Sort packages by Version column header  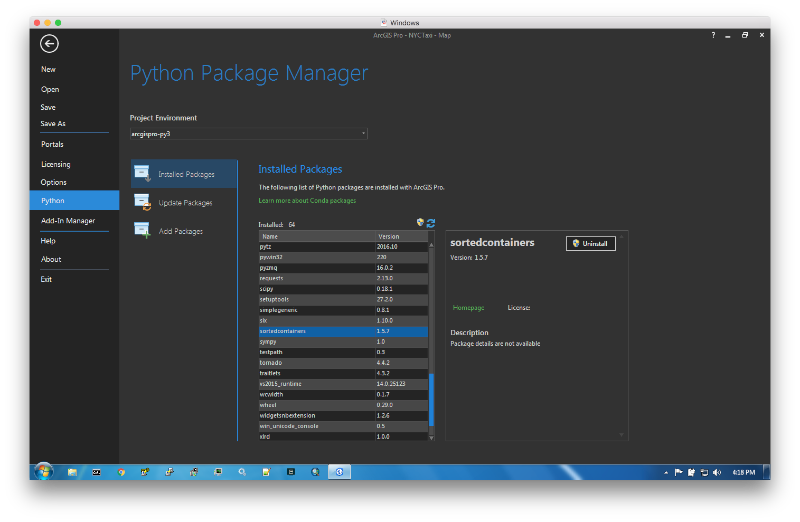tap(402, 236)
